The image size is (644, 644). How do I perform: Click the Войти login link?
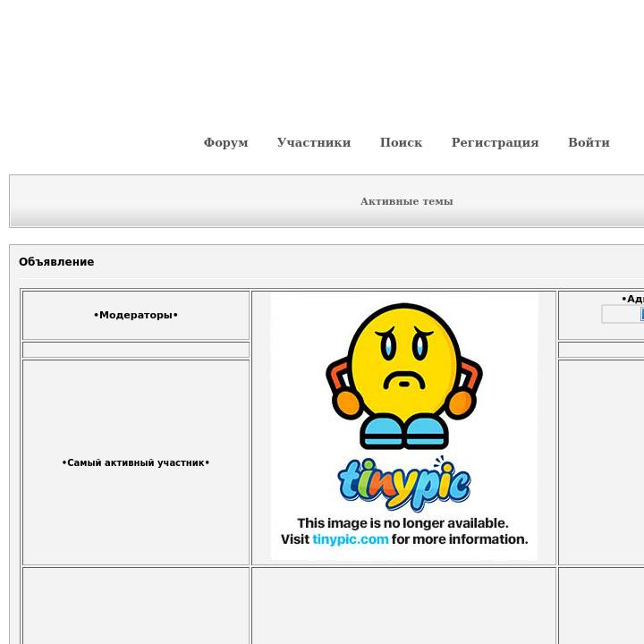tap(589, 142)
